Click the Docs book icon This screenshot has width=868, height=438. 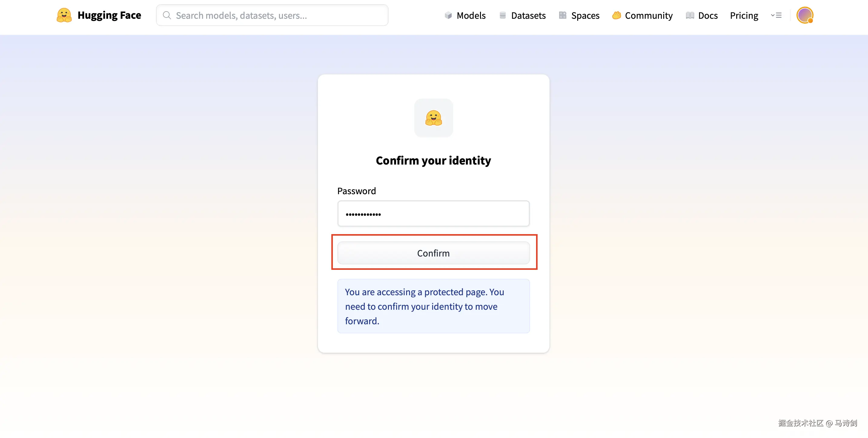coord(690,15)
